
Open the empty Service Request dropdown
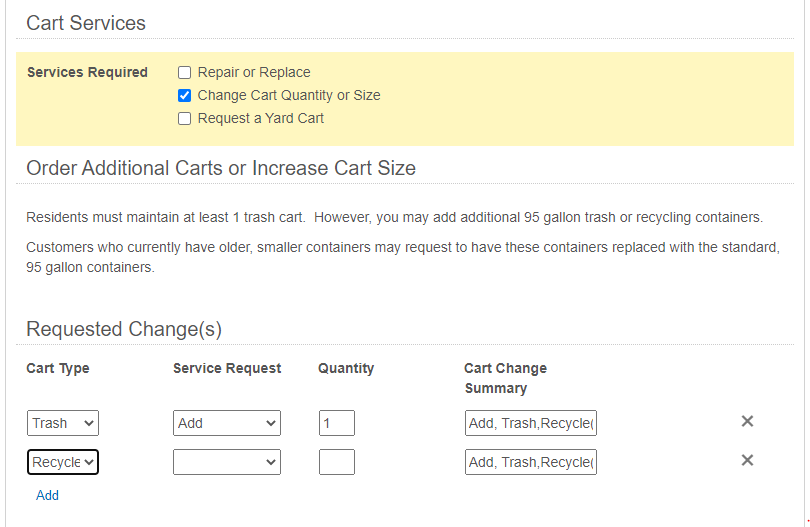coord(227,462)
